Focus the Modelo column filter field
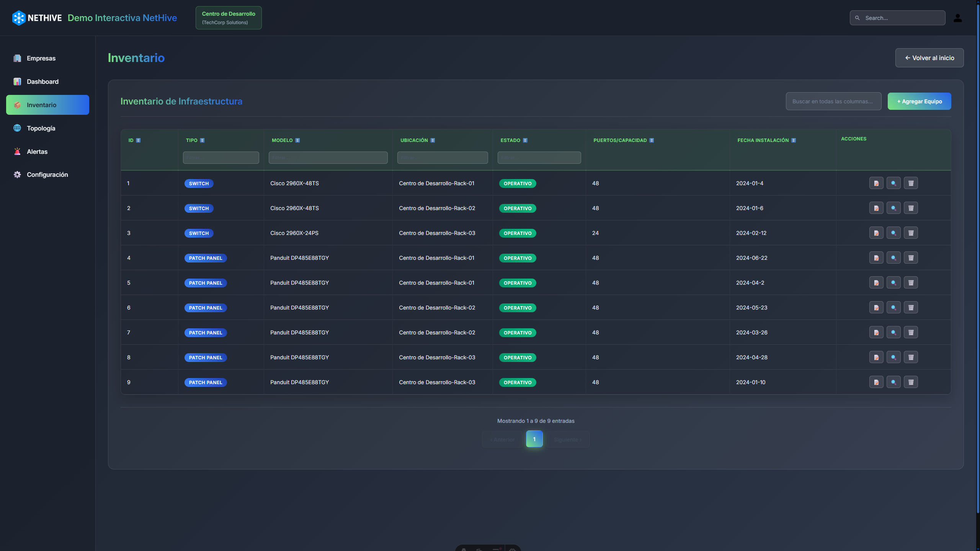 [x=328, y=158]
